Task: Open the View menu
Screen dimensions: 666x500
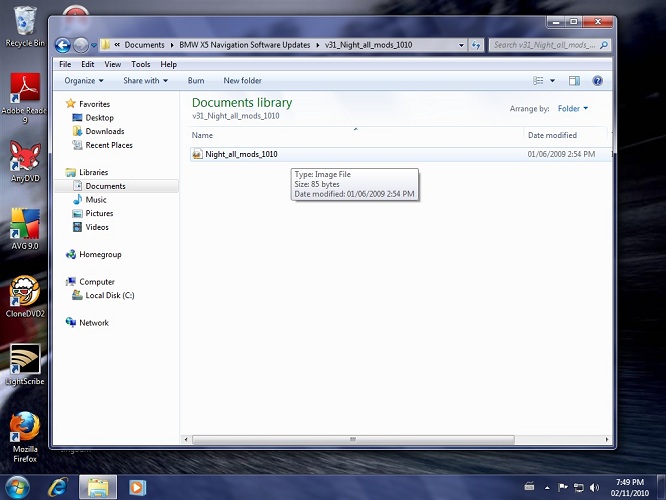Action: 113,65
